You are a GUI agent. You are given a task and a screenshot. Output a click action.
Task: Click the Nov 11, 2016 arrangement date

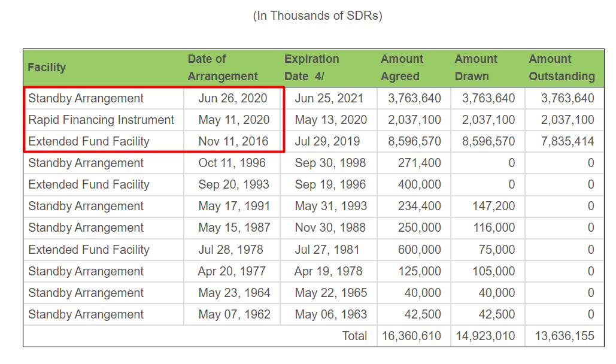(234, 141)
